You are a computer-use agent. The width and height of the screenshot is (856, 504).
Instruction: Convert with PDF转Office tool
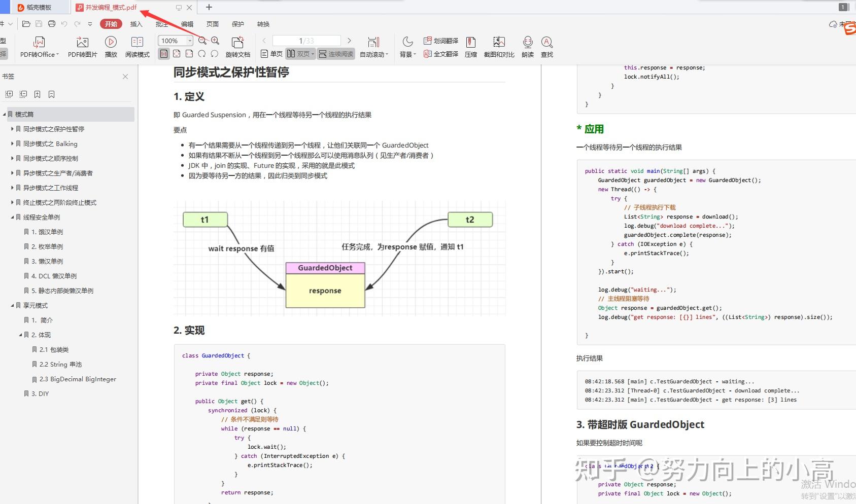(39, 47)
